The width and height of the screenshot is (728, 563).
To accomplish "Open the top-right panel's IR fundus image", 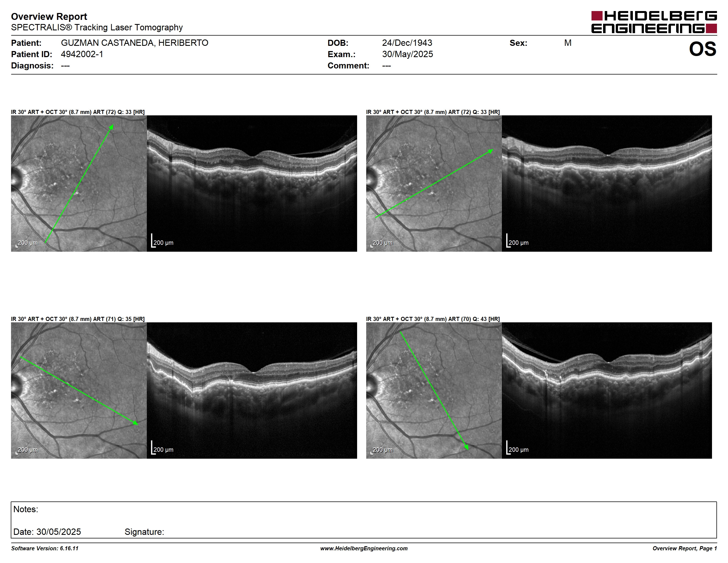I will pos(434,184).
